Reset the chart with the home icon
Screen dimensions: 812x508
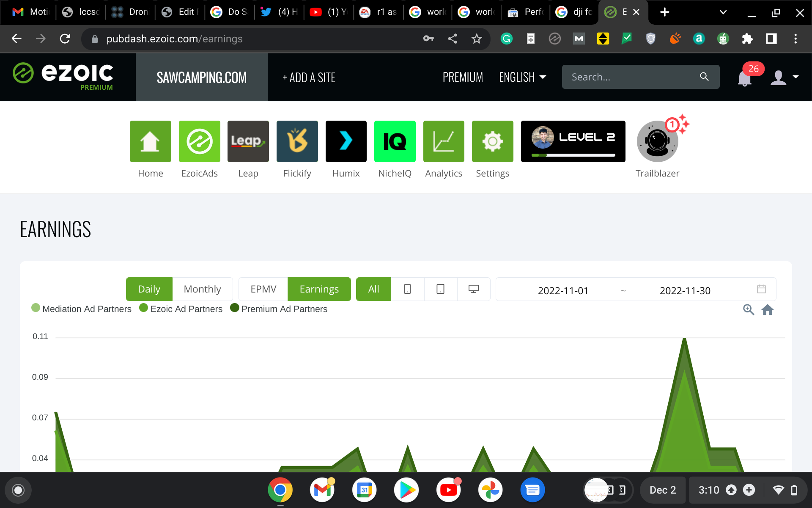point(768,310)
